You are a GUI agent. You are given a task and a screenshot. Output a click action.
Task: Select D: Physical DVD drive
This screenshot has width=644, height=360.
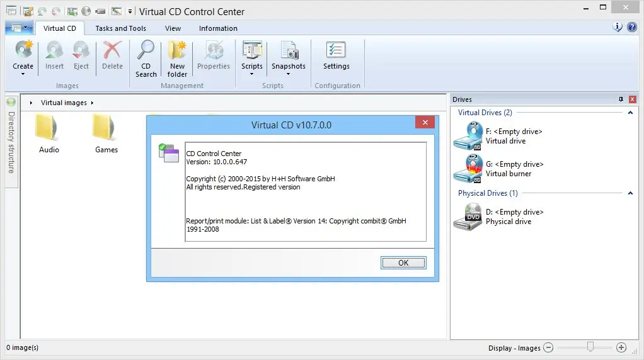498,217
